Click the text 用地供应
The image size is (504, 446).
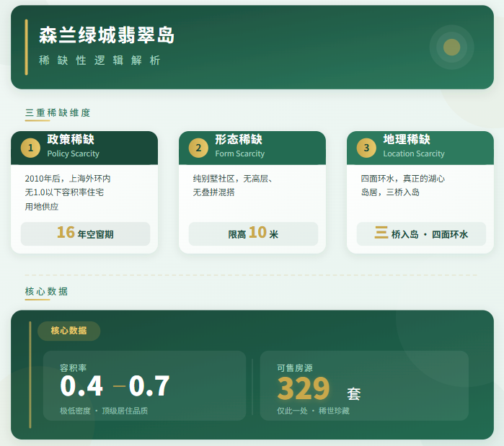point(42,207)
